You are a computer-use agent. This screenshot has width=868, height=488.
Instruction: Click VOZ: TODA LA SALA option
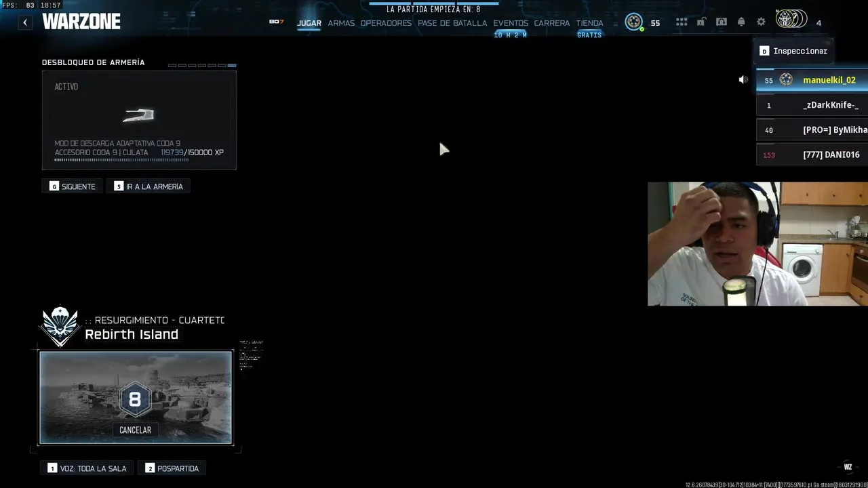pos(87,468)
